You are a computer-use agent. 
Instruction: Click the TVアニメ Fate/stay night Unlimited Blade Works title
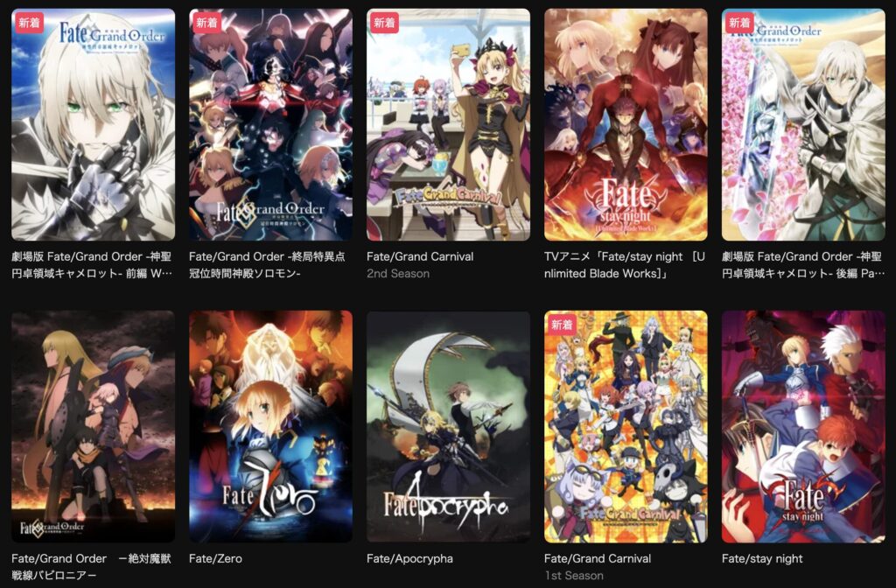tap(625, 265)
